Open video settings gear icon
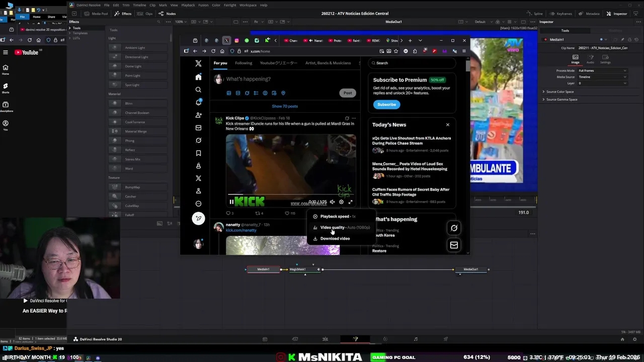This screenshot has width=644, height=362. pyautogui.click(x=341, y=202)
